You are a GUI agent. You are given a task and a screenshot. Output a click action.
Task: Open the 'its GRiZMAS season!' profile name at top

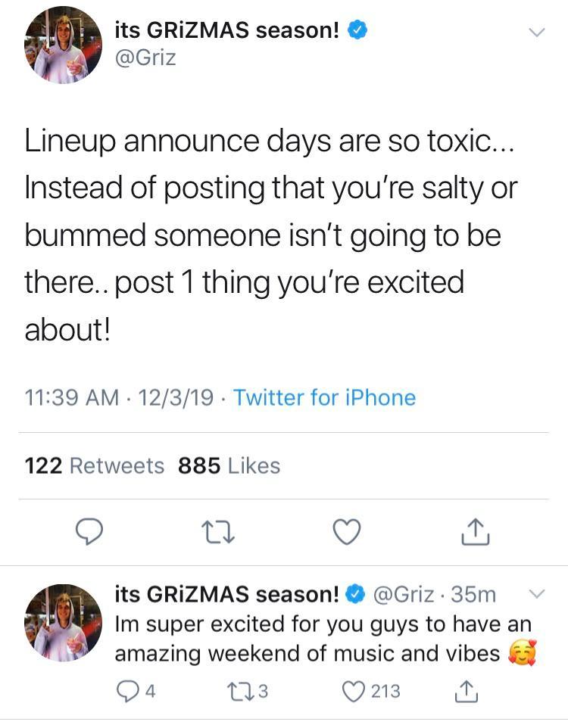(227, 30)
